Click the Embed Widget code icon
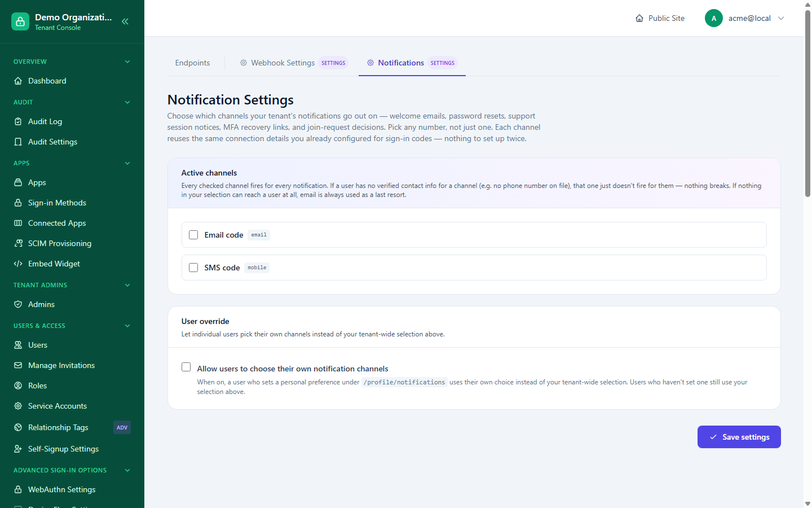The image size is (812, 508). pyautogui.click(x=18, y=264)
